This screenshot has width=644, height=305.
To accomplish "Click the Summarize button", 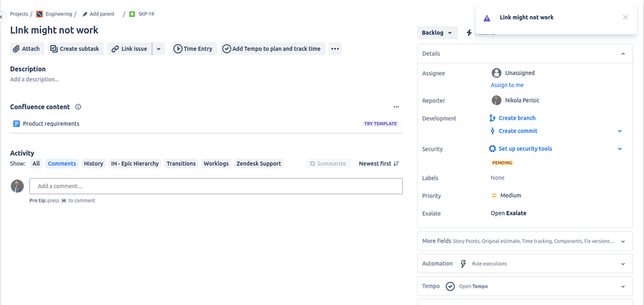I will [328, 164].
